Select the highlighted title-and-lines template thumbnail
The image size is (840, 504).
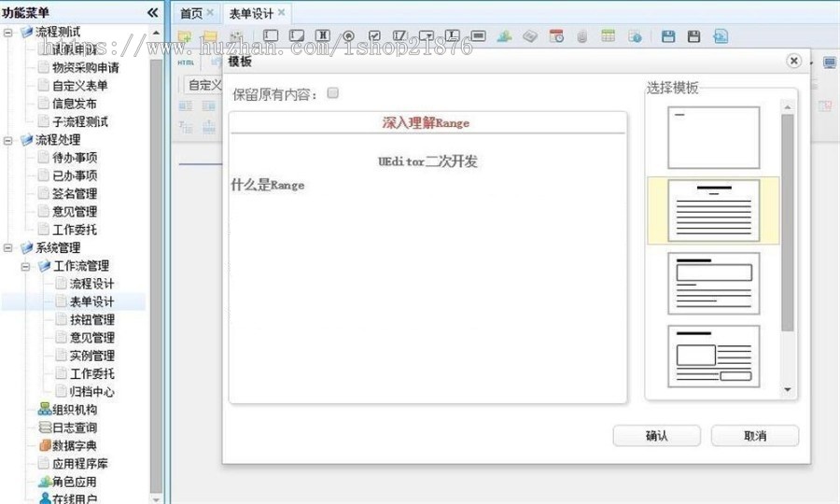714,211
